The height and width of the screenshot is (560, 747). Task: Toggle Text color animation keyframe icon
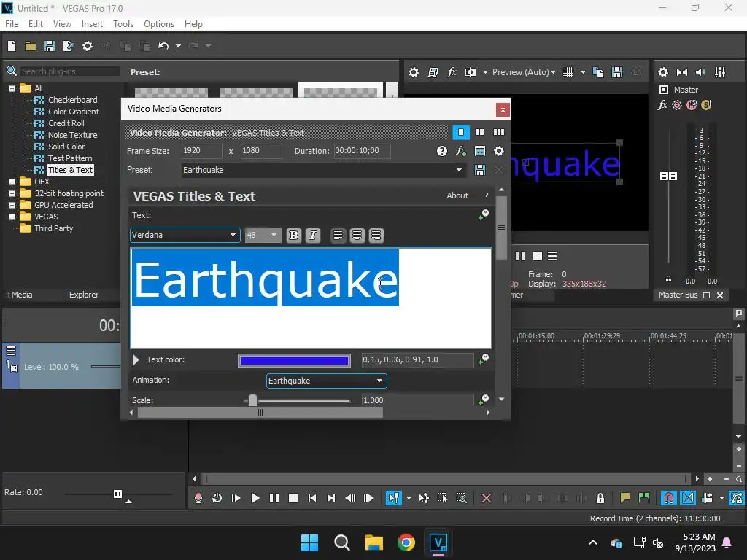484,359
